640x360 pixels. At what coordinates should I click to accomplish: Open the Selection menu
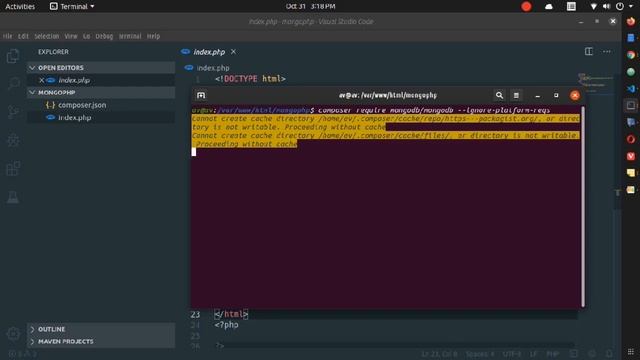(x=47, y=36)
